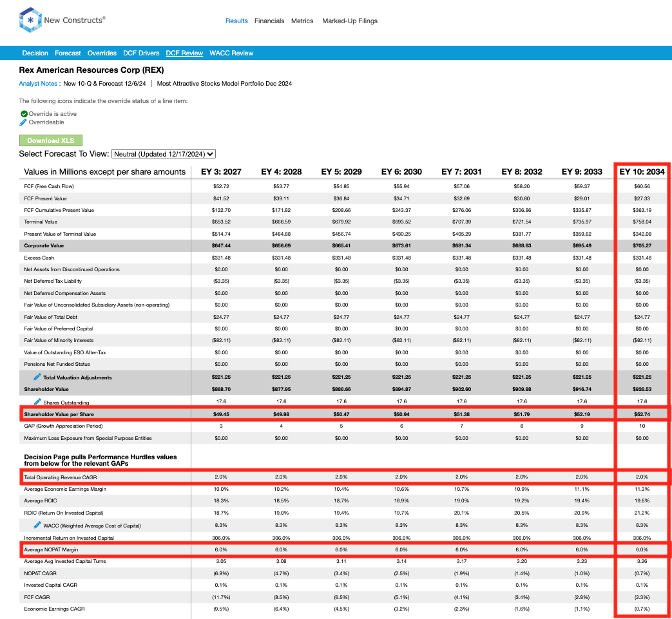Open the Marked-Up Filings navigation item

[350, 21]
